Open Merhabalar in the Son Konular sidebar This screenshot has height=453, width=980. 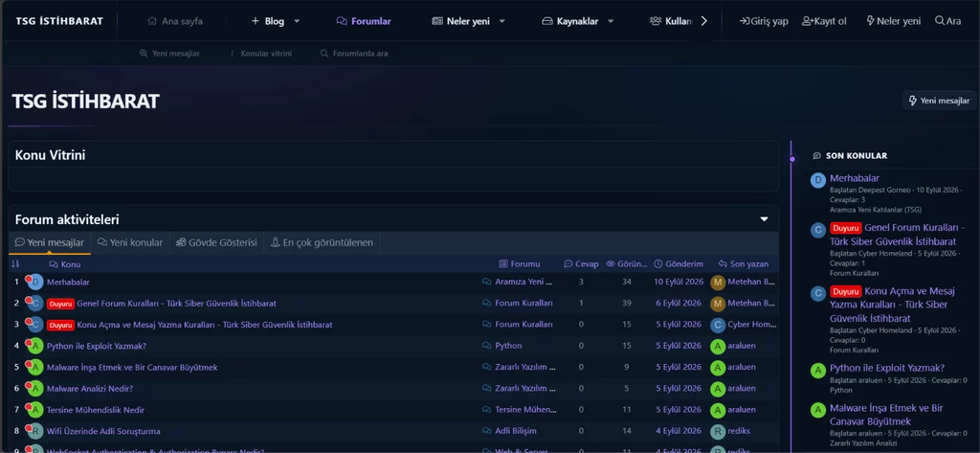(855, 178)
